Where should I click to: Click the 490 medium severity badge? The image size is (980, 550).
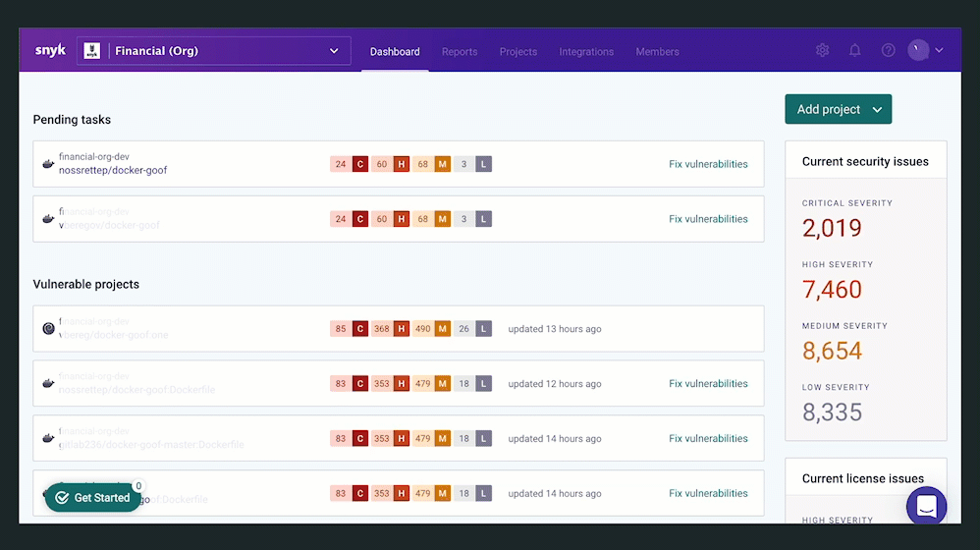click(x=432, y=329)
